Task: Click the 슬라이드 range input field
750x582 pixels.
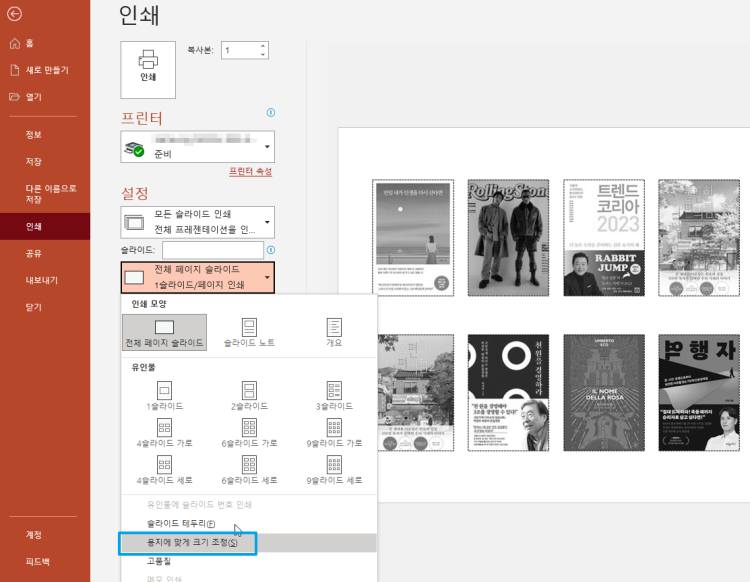Action: [213, 250]
